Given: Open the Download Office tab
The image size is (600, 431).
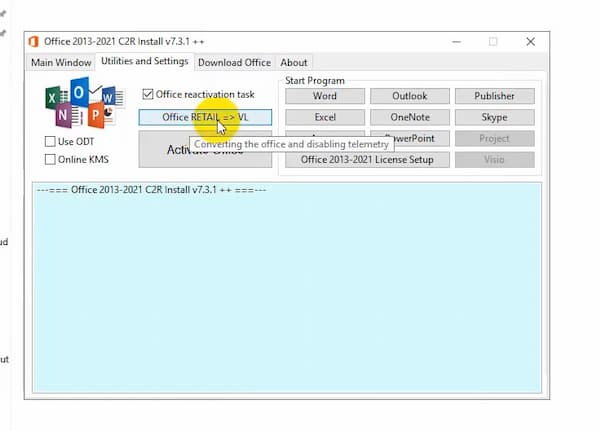Looking at the screenshot, I should click(x=234, y=62).
